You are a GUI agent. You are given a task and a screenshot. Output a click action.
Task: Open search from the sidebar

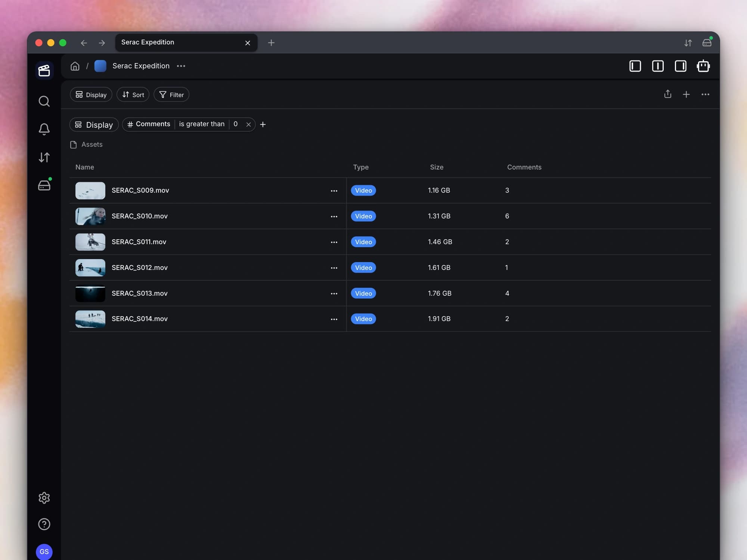click(44, 101)
